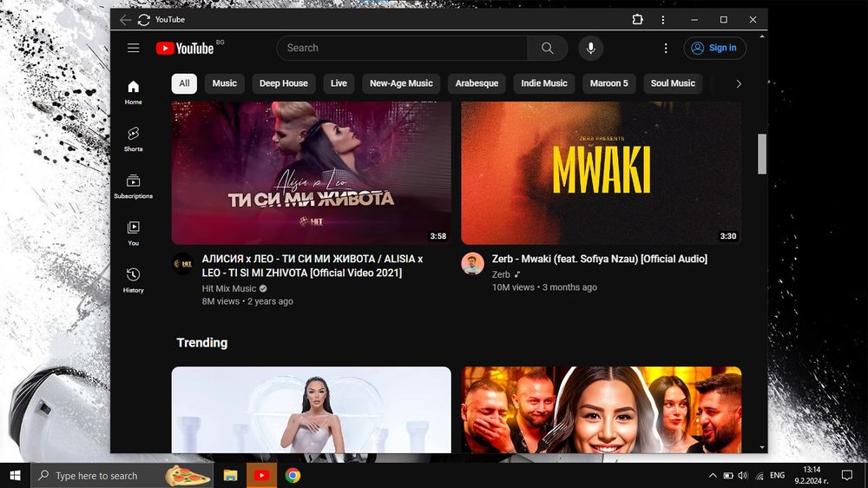
Task: Click the Sign in button
Action: coord(714,48)
